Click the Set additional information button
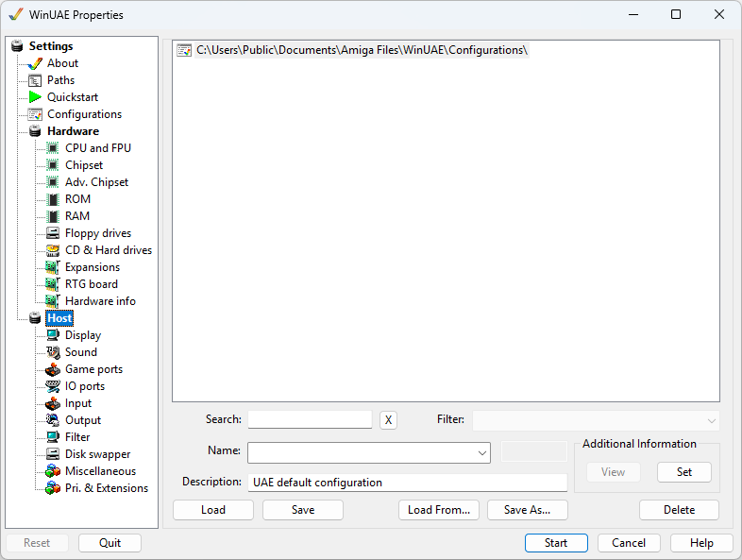742x560 pixels. tap(684, 472)
